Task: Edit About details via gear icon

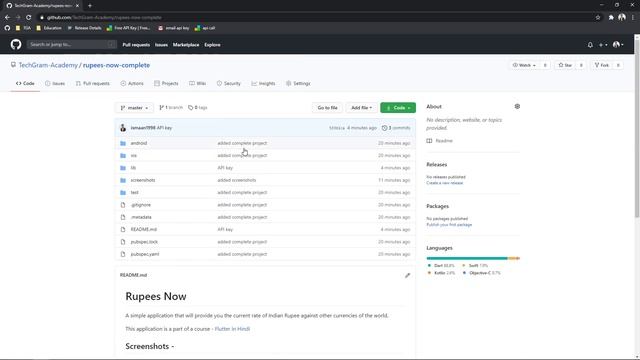Action: [517, 107]
